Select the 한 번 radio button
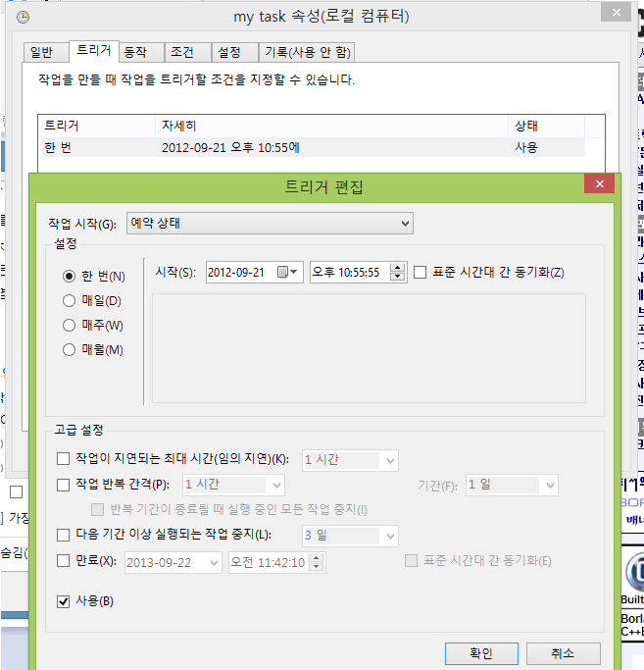Image resolution: width=644 pixels, height=670 pixels. [x=69, y=277]
